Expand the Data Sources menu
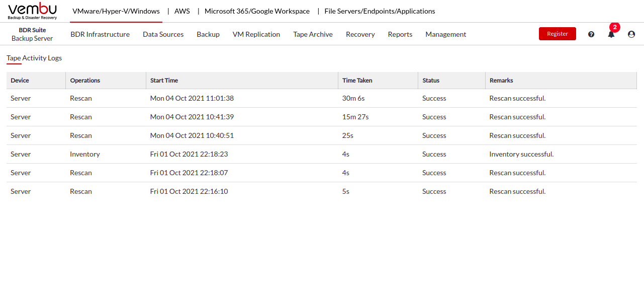644x293 pixels. click(x=163, y=34)
